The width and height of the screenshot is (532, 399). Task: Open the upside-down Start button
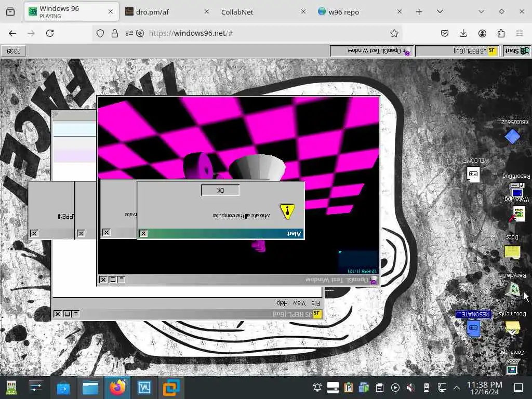coord(516,51)
